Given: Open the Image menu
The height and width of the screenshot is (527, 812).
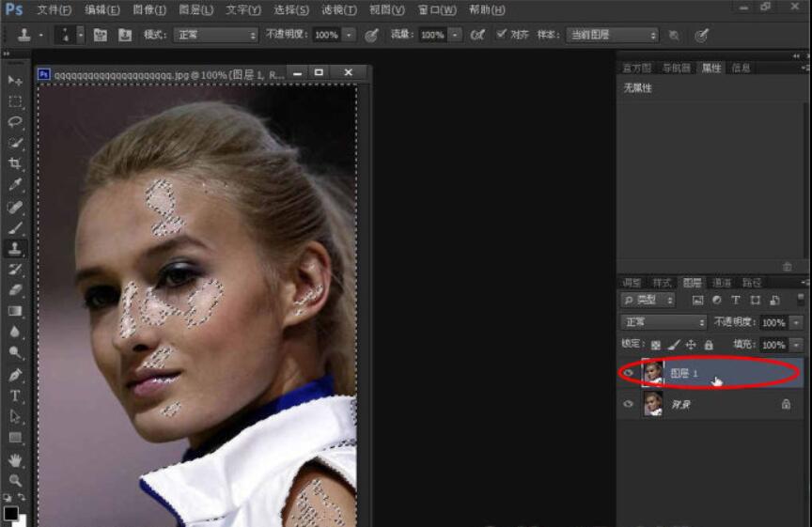Looking at the screenshot, I should pos(149,9).
